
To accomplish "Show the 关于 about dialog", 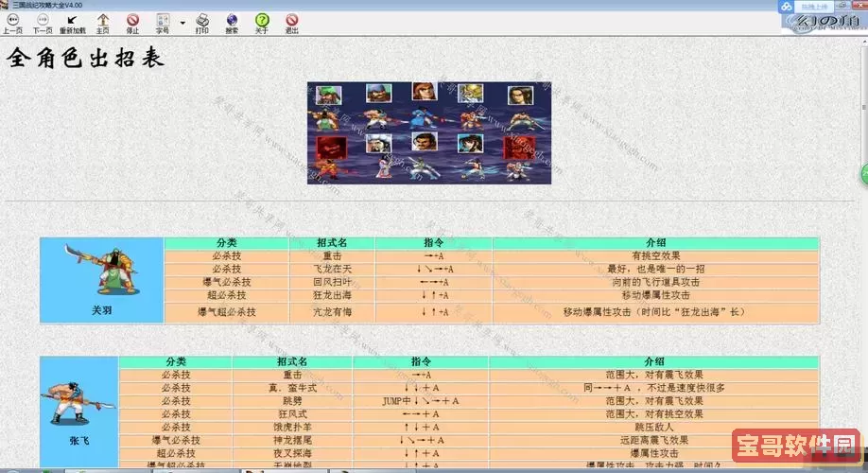I will [262, 24].
